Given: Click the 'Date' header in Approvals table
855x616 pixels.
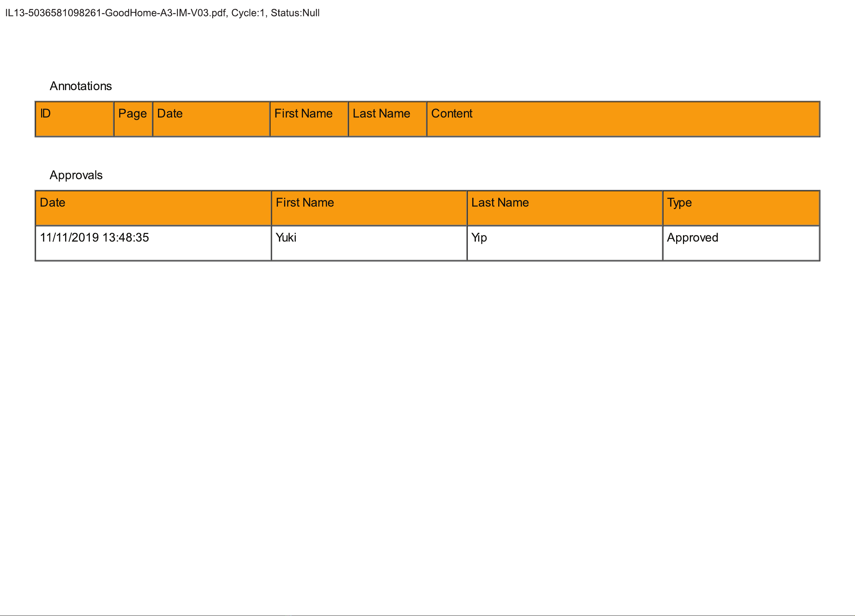Looking at the screenshot, I should pos(154,208).
